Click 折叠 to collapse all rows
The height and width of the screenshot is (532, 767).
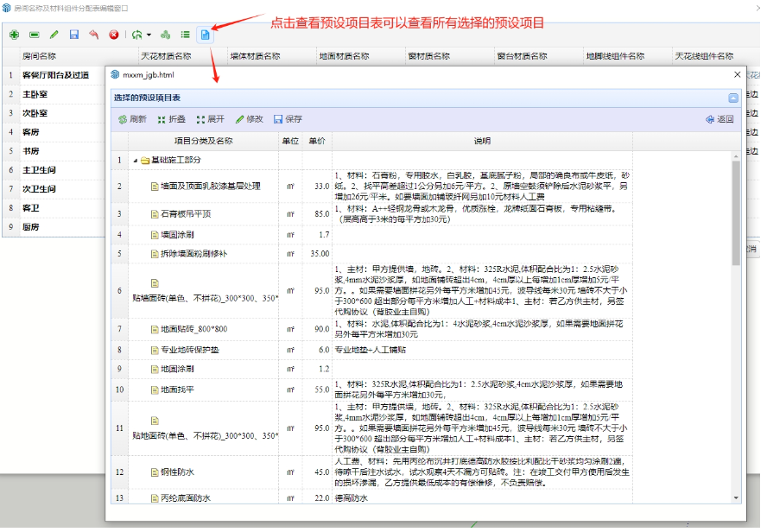pyautogui.click(x=171, y=119)
